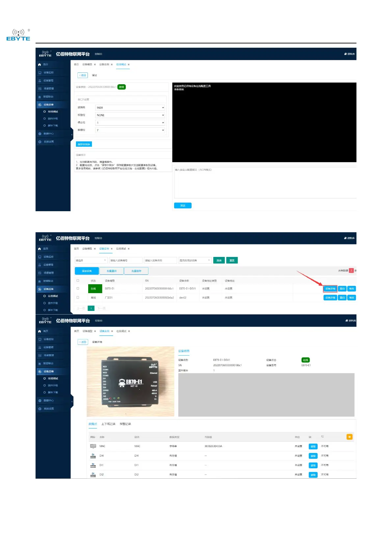Open 首页 home icon in device-list page sidebar
This screenshot has width=392, height=554.
tap(39, 249)
